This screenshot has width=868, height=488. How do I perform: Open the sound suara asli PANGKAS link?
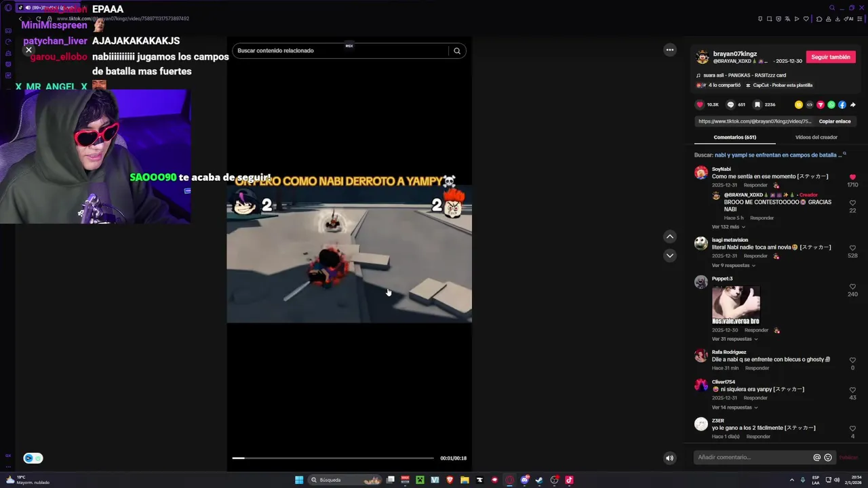pyautogui.click(x=745, y=75)
